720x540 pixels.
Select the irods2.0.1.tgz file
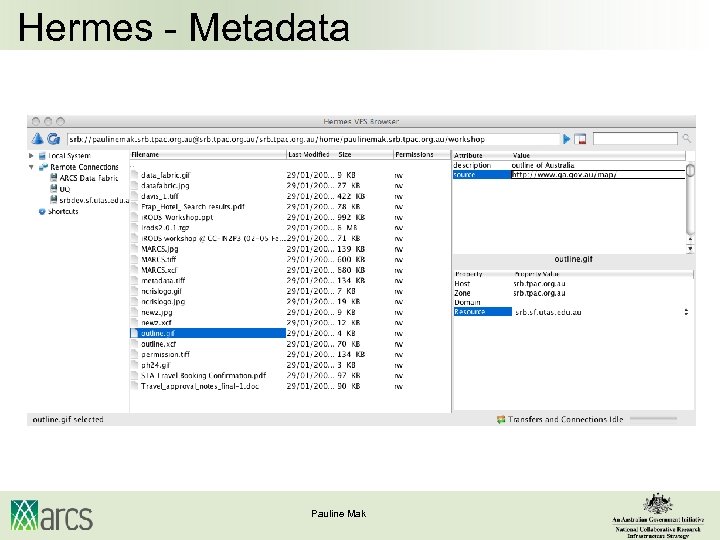[165, 228]
